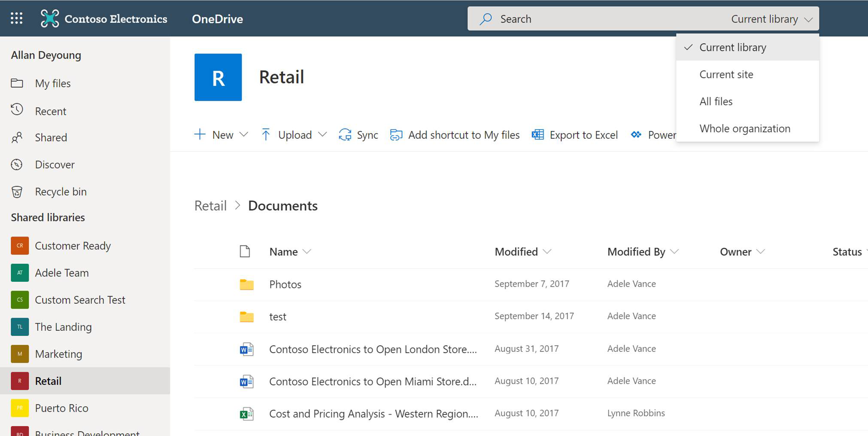The width and height of the screenshot is (868, 436).
Task: Open the Modified column dropdown
Action: tap(547, 251)
